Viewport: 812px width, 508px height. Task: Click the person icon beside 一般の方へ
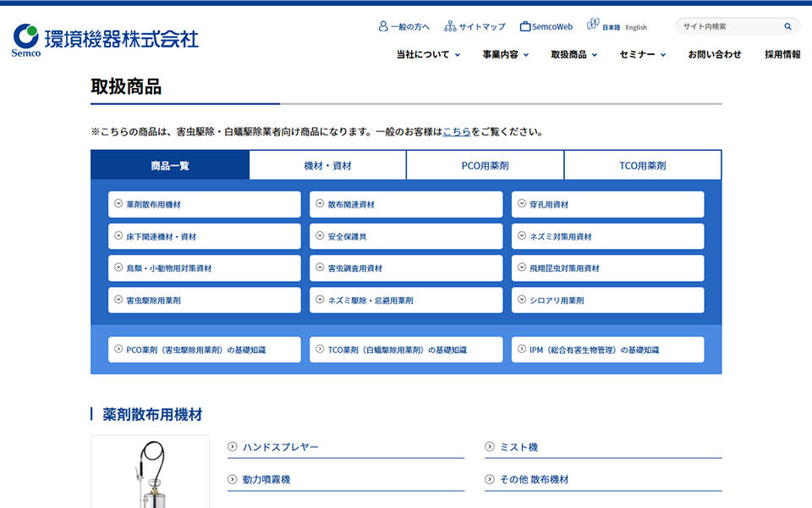tap(385, 26)
